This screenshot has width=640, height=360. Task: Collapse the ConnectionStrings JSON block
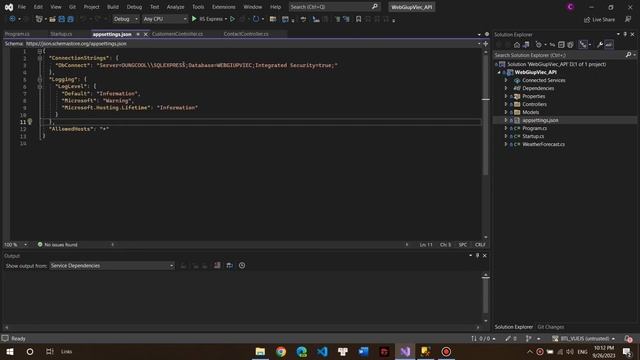pos(40,58)
